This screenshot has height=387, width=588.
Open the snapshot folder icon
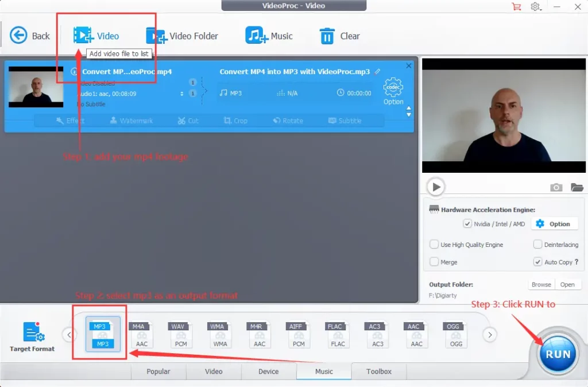(x=577, y=187)
